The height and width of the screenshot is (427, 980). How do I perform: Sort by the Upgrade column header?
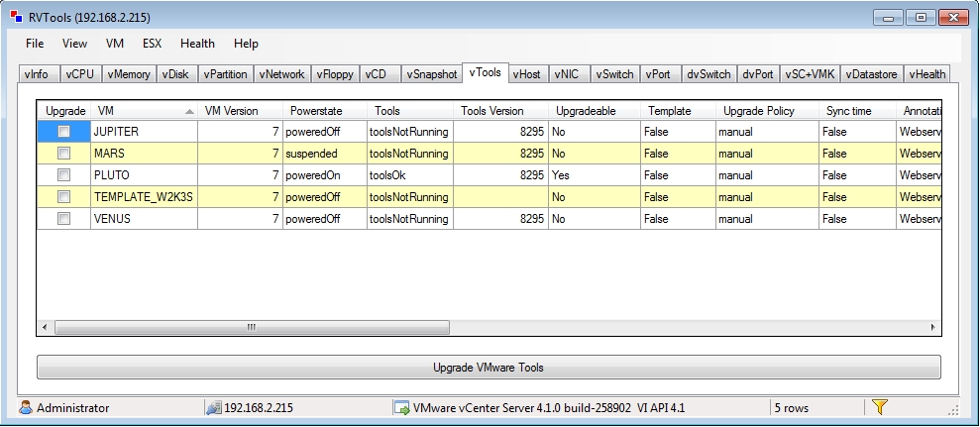point(65,111)
